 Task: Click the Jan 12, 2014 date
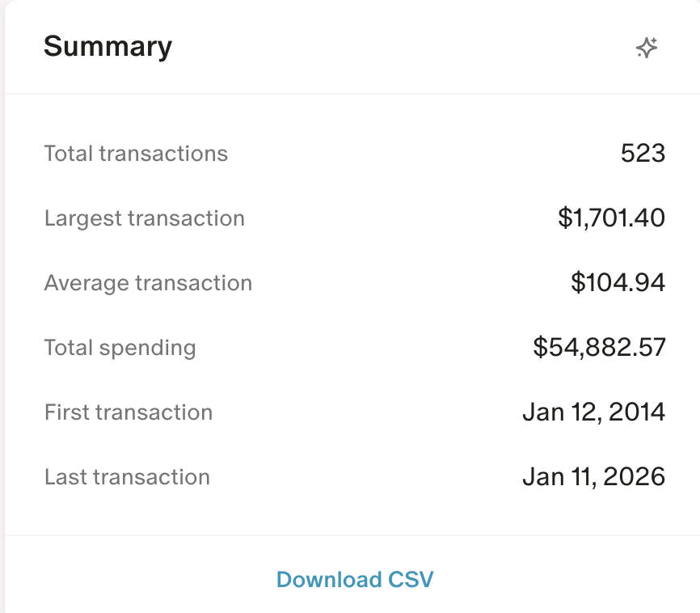coord(594,412)
